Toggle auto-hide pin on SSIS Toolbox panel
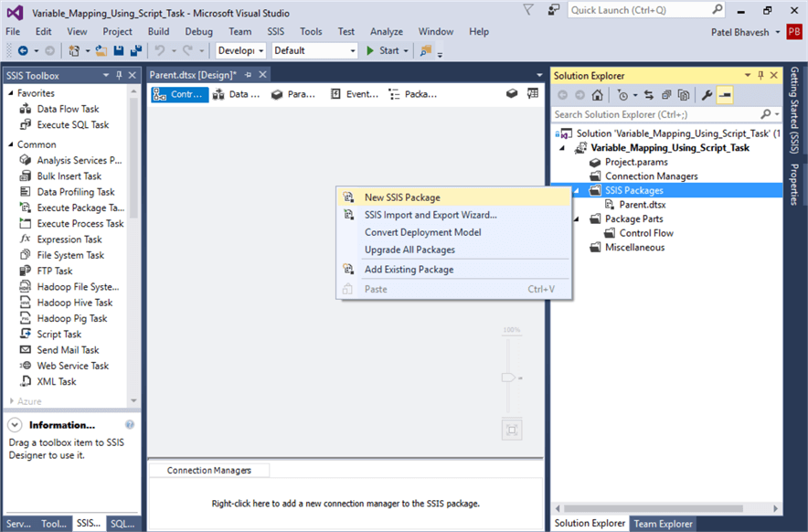The height and width of the screenshot is (532, 808). tap(121, 75)
